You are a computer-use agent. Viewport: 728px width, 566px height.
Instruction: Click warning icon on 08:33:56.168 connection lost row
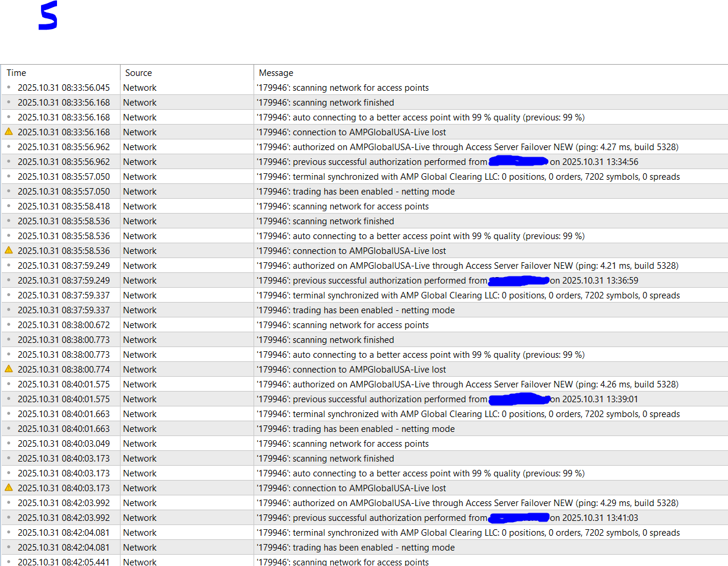click(8, 132)
